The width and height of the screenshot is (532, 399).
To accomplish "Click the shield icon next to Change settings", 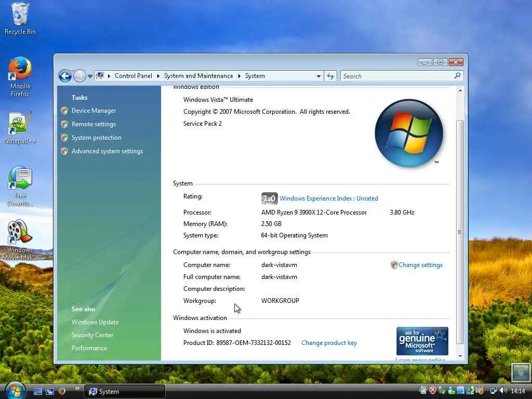I will click(394, 265).
